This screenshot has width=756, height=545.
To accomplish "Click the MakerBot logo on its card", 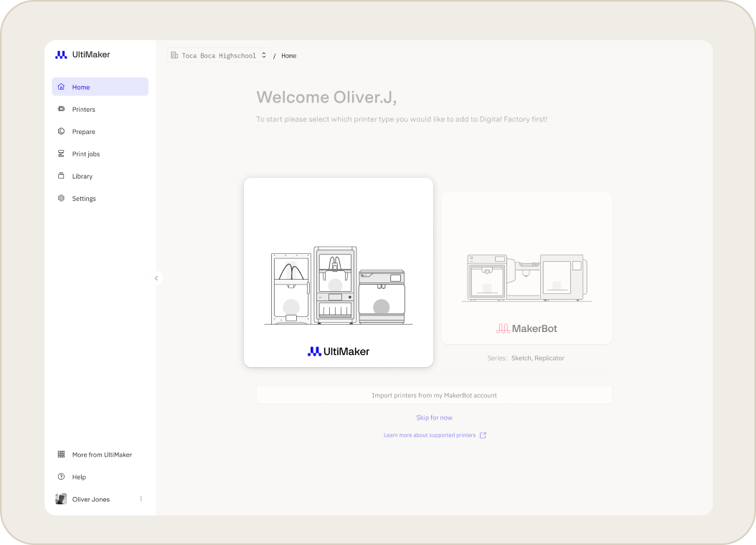I will 526,328.
